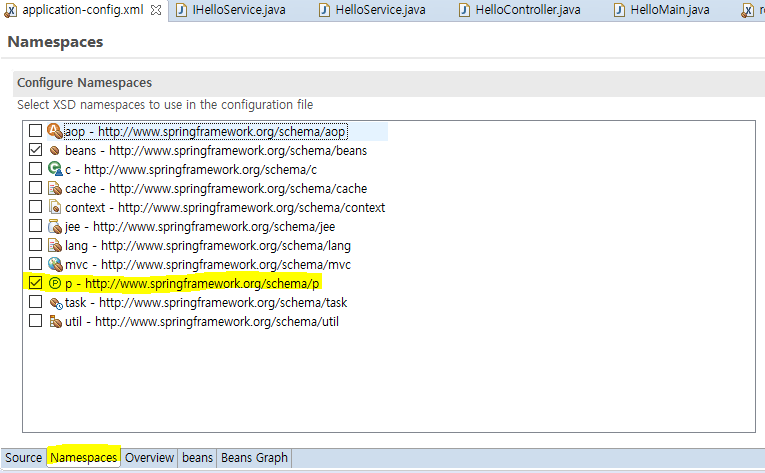Open the HelloMain.java editor tab
Viewport: 765px width, 473px height.
coord(670,10)
